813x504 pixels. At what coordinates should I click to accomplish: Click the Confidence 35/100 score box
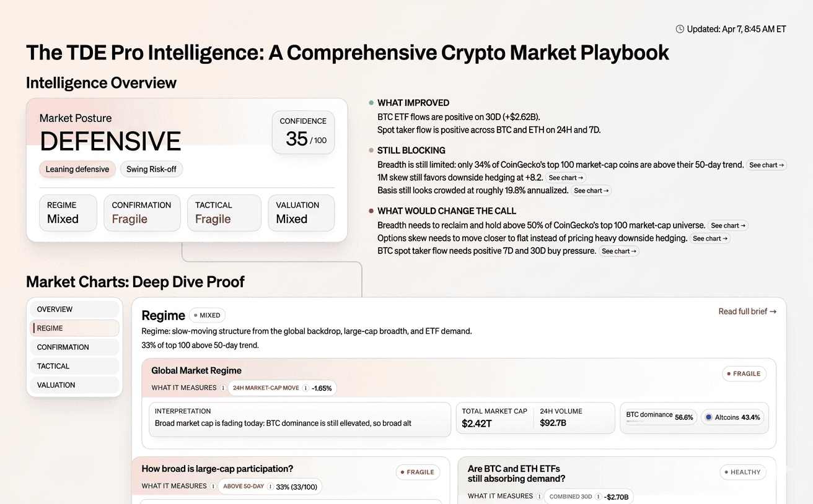tap(303, 133)
